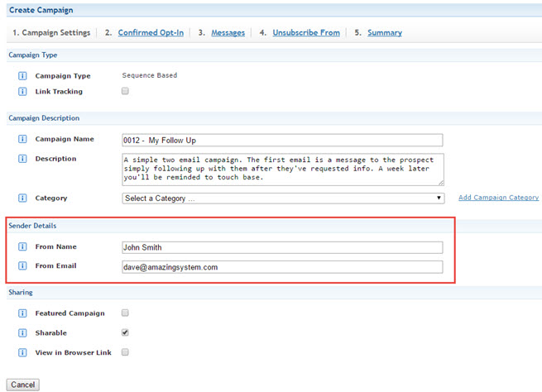
Task: Open the Select a Category dropdown
Action: 283,198
